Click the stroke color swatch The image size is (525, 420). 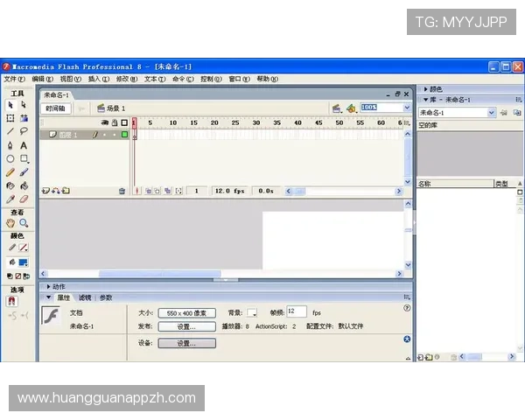[x=23, y=248]
